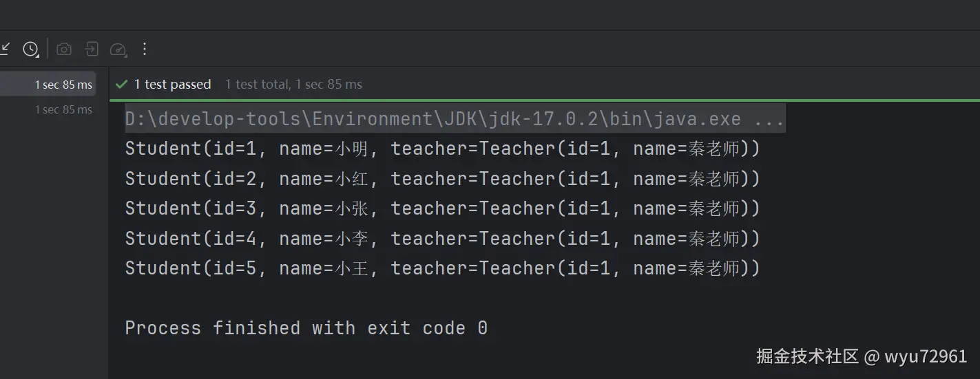
Task: Open the test history clock dropdown
Action: [31, 49]
